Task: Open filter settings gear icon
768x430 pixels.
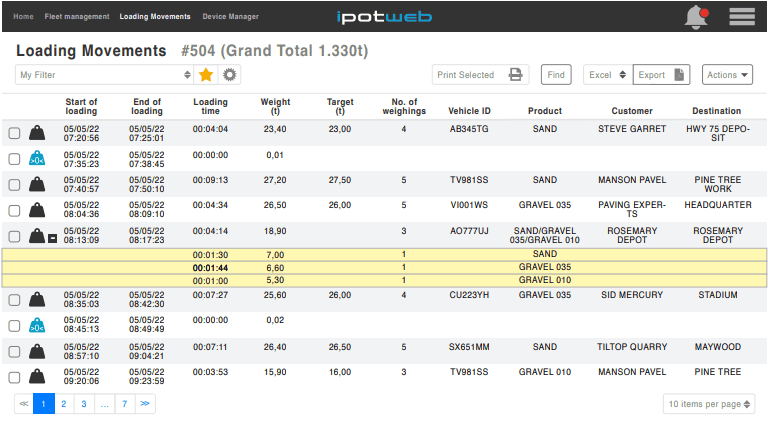Action: point(230,75)
